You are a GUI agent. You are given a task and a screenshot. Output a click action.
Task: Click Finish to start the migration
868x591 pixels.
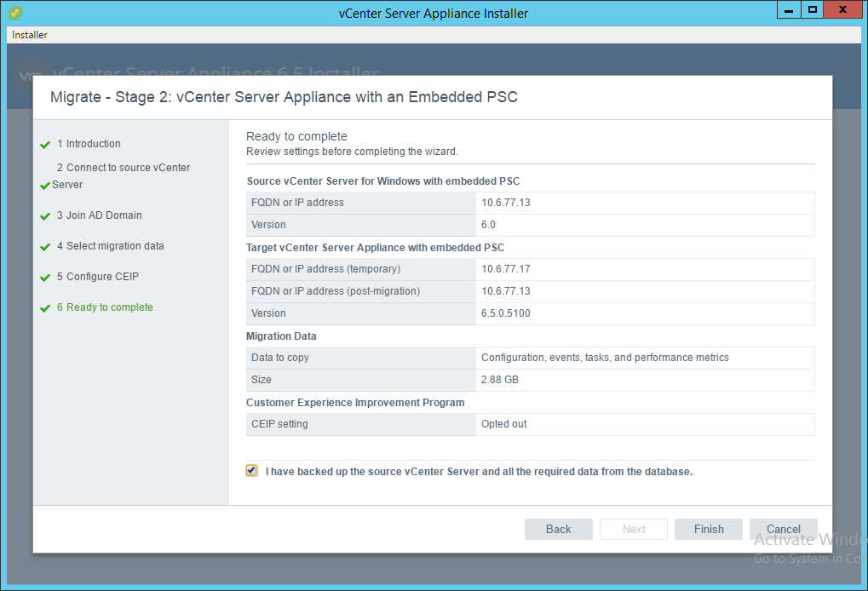coord(708,529)
